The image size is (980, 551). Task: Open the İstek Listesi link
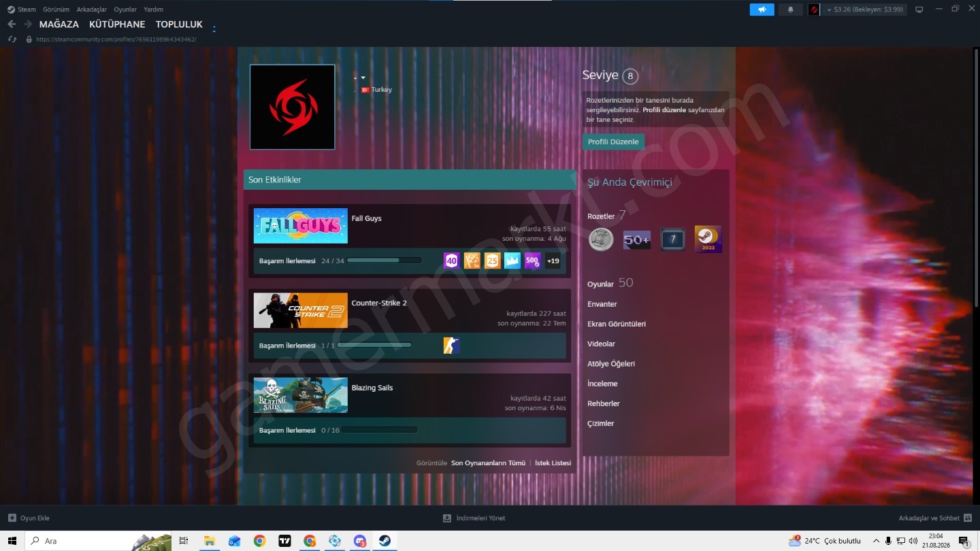[553, 463]
